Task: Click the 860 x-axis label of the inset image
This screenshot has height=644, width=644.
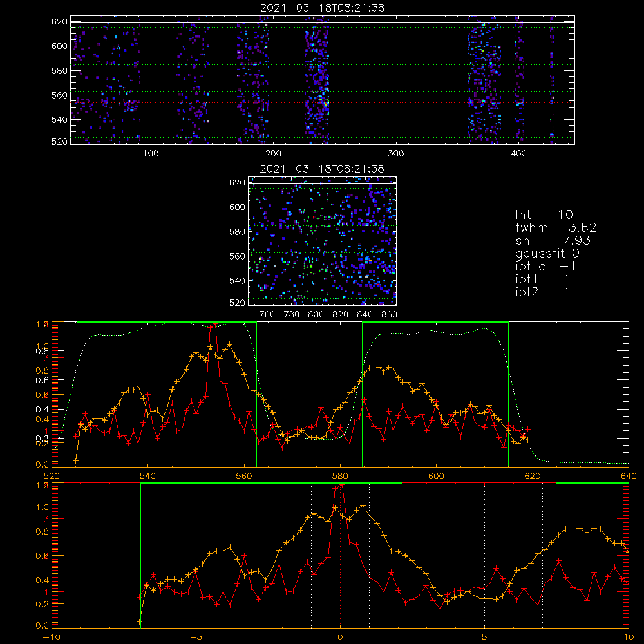Action: coord(390,315)
